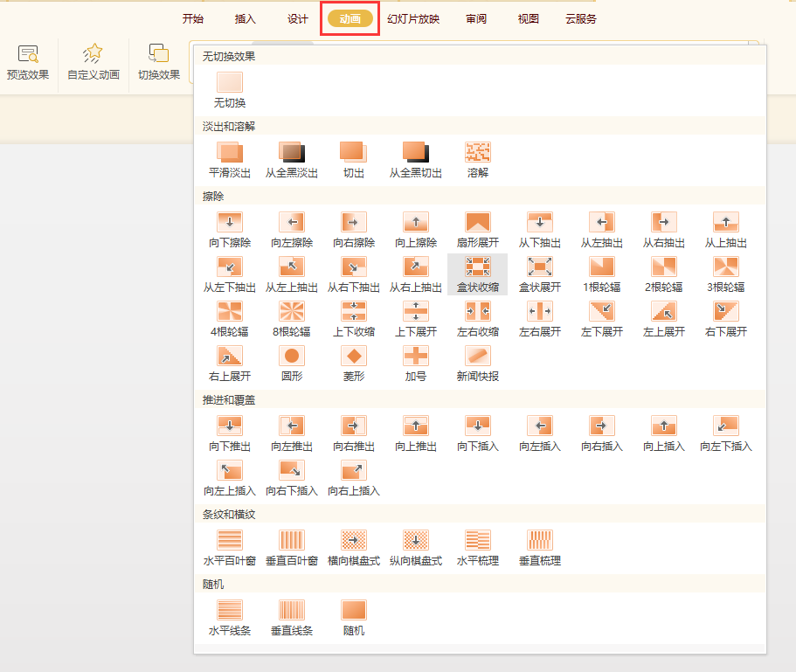Choose the 溶解 dissolve transition
This screenshot has height=672, width=796.
[x=478, y=152]
